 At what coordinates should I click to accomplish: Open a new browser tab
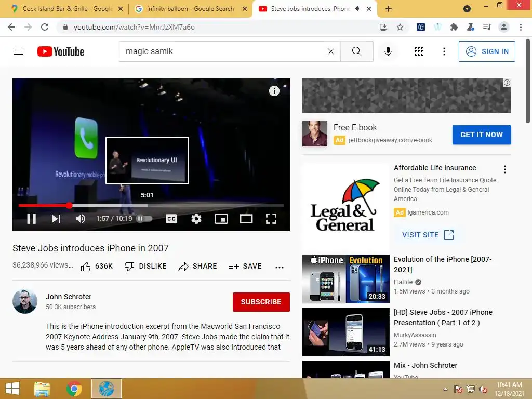click(x=389, y=9)
